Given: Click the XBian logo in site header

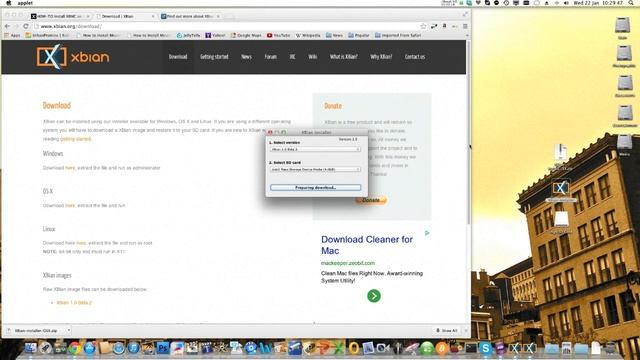Looking at the screenshot, I should [x=73, y=57].
